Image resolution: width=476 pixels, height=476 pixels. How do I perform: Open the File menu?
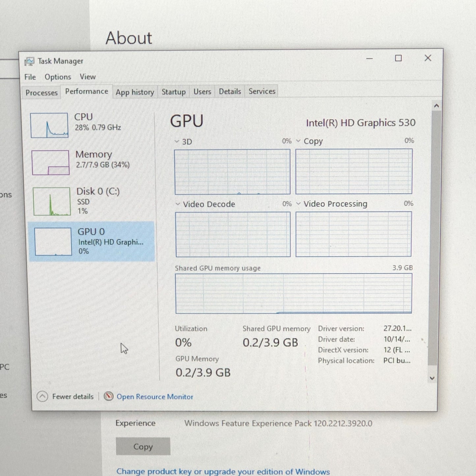click(x=30, y=77)
